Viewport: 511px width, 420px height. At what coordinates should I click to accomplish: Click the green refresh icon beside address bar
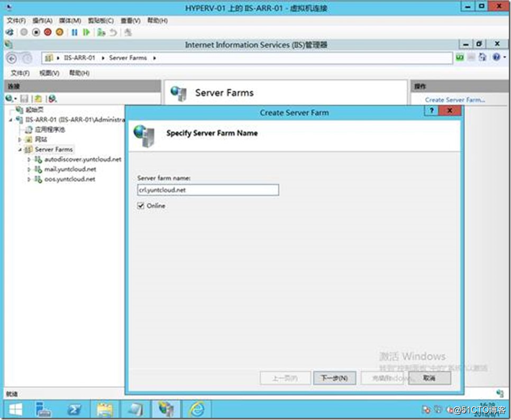[460, 57]
